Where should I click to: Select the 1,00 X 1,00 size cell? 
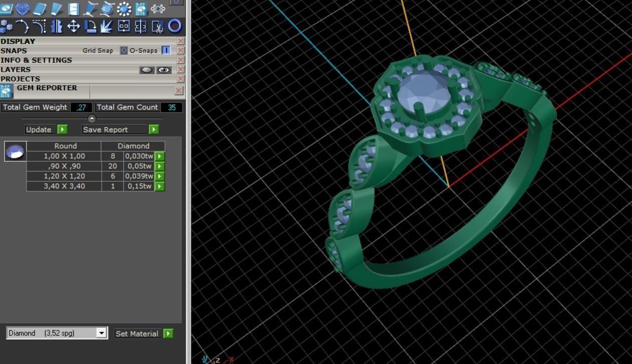click(x=64, y=156)
